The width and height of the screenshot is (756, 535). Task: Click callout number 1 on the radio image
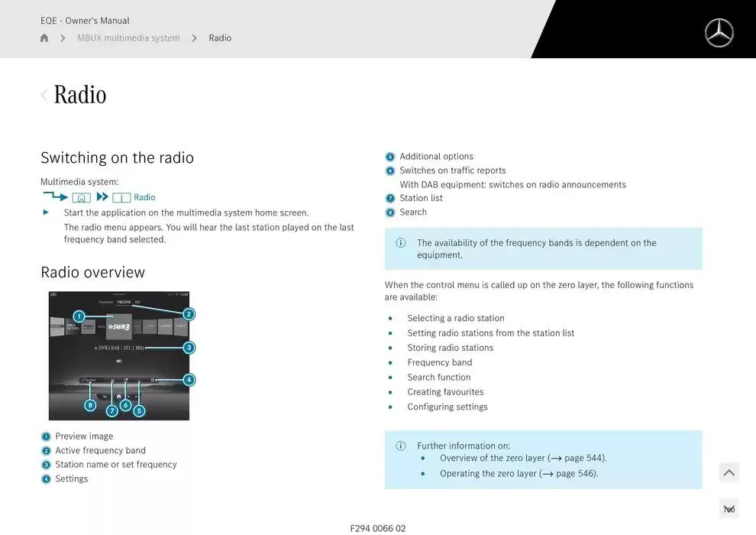(79, 316)
